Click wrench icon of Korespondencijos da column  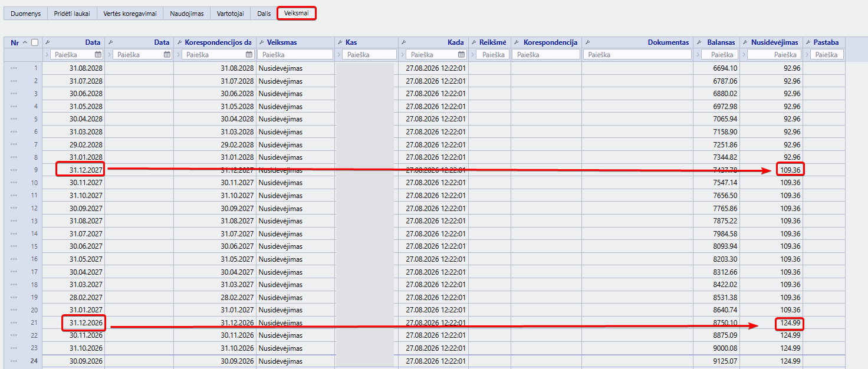coord(179,42)
